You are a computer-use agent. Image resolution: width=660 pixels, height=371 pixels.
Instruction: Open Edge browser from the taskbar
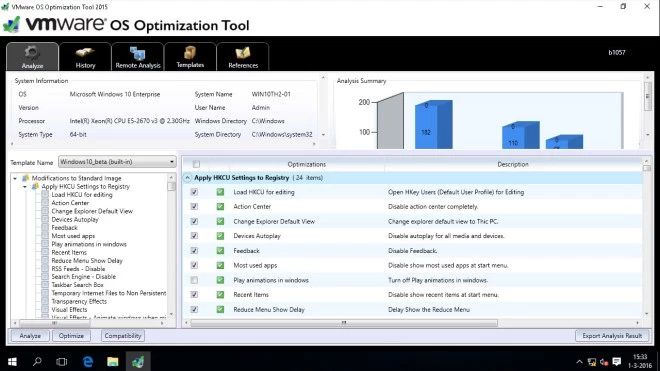point(88,361)
